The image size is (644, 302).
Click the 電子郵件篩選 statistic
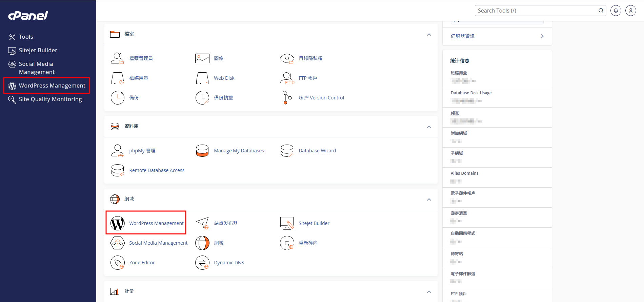click(x=463, y=274)
